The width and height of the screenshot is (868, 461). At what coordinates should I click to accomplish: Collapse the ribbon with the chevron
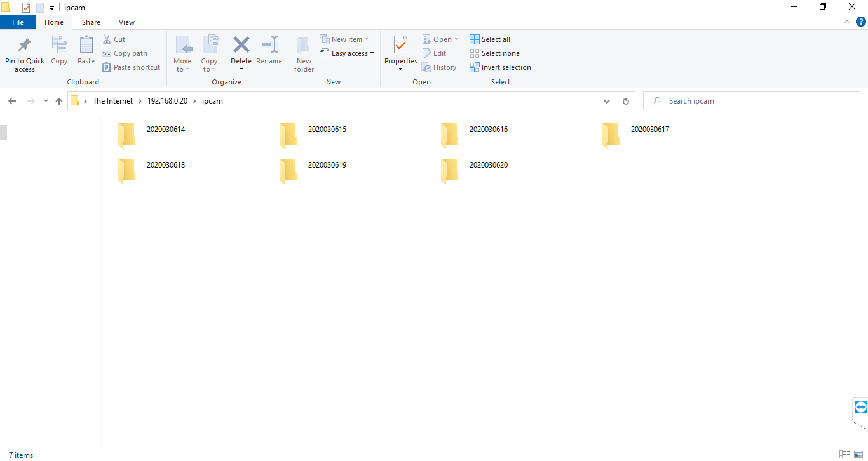point(846,22)
